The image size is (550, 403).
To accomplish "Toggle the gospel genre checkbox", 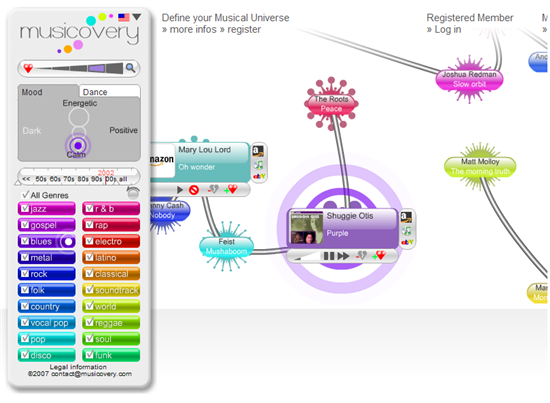I will [x=25, y=224].
